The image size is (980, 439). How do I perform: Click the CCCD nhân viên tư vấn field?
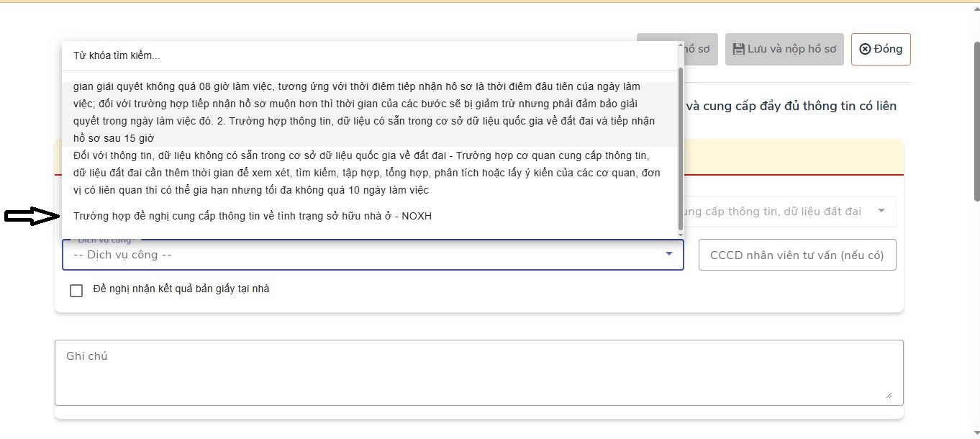(x=797, y=255)
